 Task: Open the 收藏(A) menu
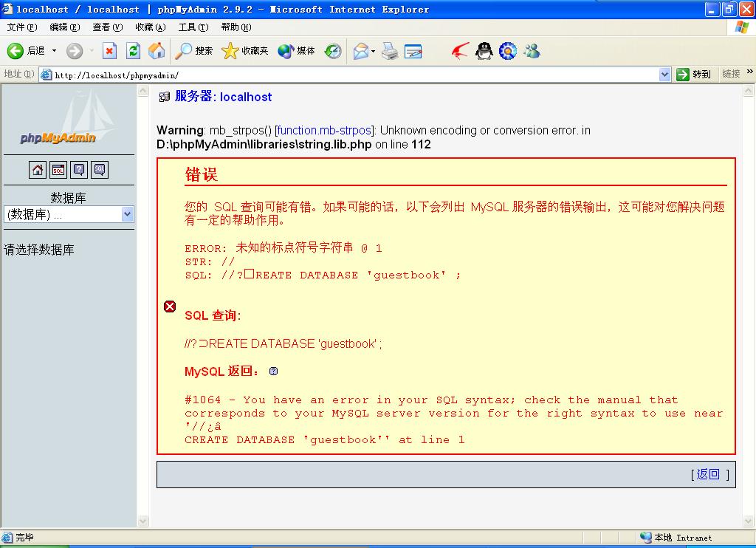151,27
